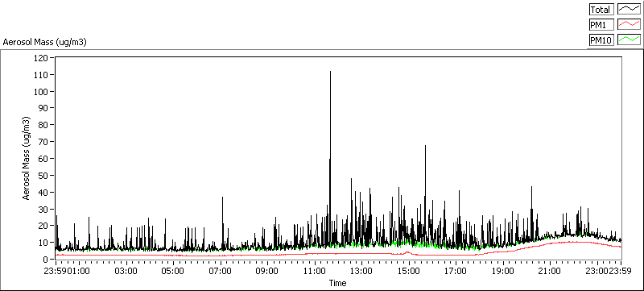The height and width of the screenshot is (291, 644).
Task: Click the 17:00 time axis label
Action: coord(456,271)
